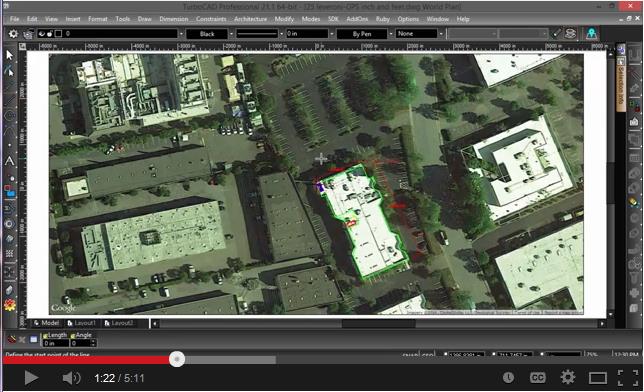Open the line style dropdown
Viewport: 644px width, 392px height.
click(x=281, y=34)
